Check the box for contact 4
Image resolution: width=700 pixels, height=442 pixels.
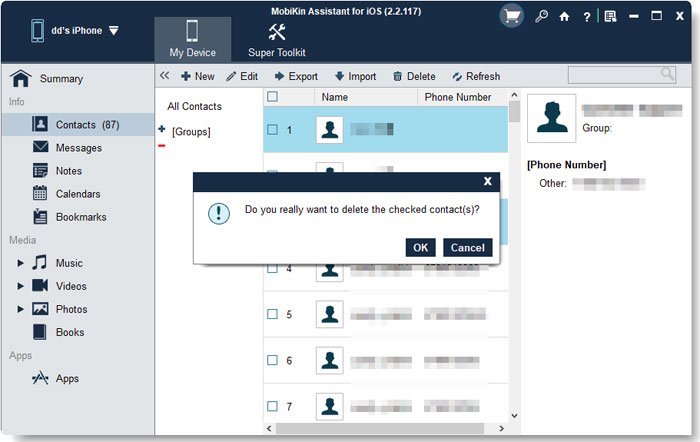(272, 268)
